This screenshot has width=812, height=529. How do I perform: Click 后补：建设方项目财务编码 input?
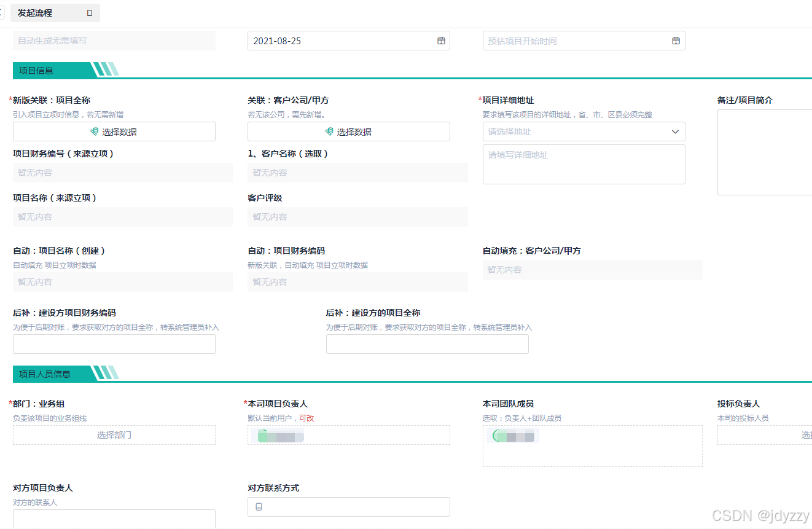[x=114, y=344]
